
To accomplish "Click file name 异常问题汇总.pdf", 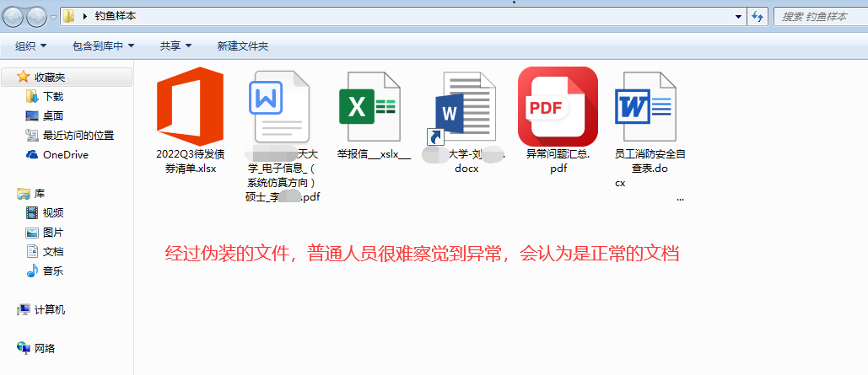I will [558, 162].
